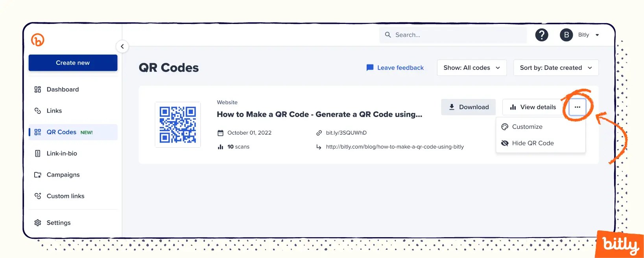This screenshot has width=644, height=258.
Task: Open Campaigns in the sidebar
Action: coord(73,175)
